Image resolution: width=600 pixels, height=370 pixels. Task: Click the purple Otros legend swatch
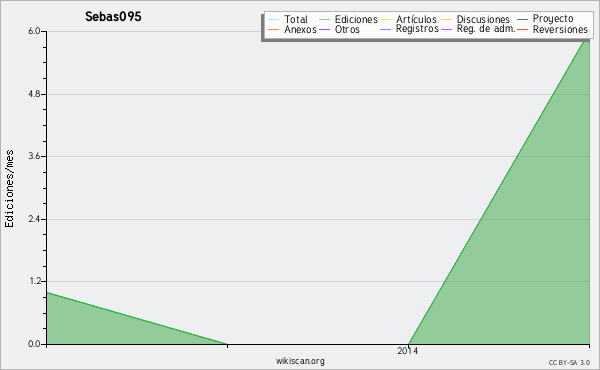coord(324,29)
